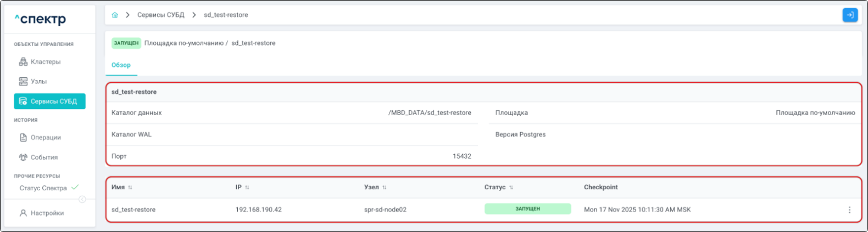Open Статус Спектра in sidebar
This screenshot has height=232, width=868.
pyautogui.click(x=43, y=188)
